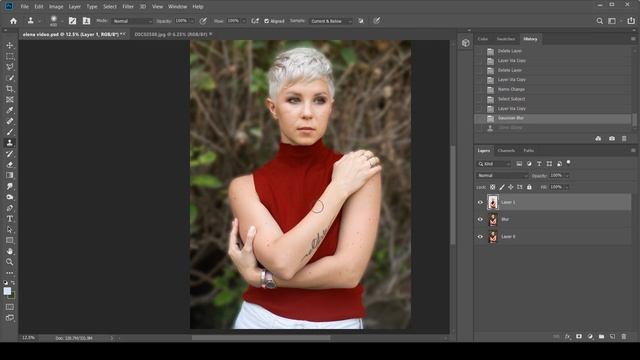Screen dimensions: 640x360
Task: Open the brush preset picker dropdown
Action: pos(62,21)
